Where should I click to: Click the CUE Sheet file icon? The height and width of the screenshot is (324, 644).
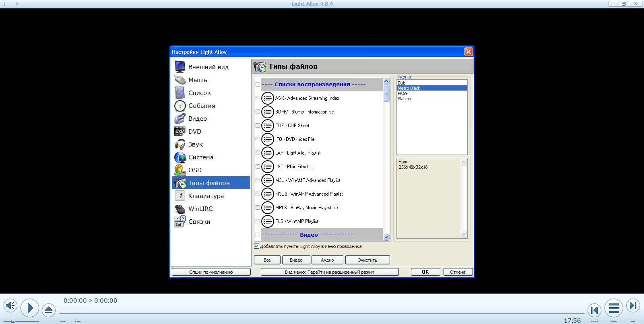[x=268, y=126]
